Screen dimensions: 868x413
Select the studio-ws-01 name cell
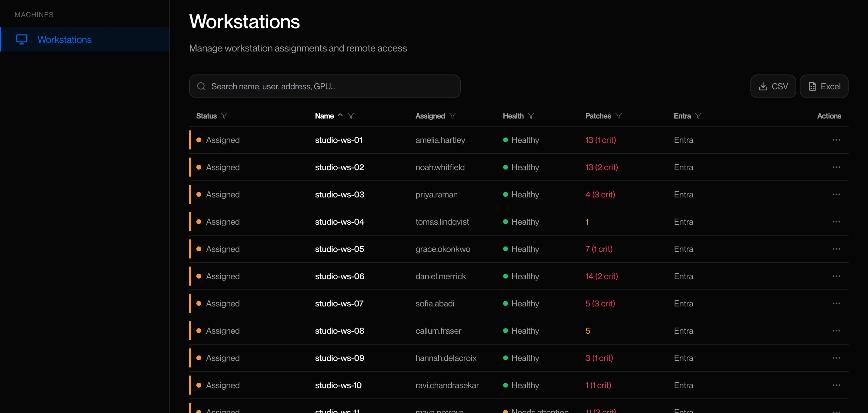click(x=339, y=140)
